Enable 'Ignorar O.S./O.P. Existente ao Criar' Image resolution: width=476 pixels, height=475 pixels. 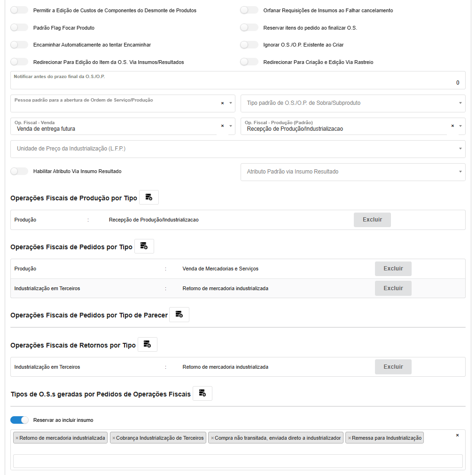[249, 45]
